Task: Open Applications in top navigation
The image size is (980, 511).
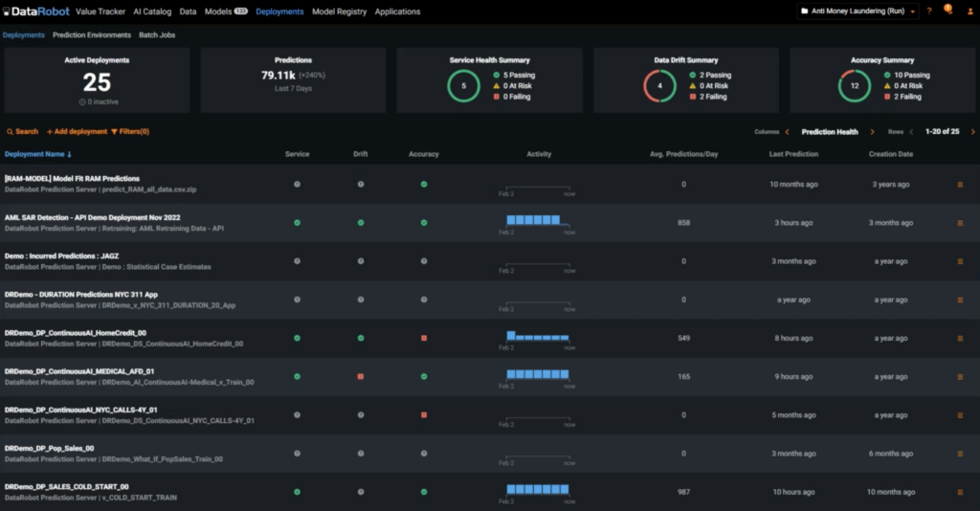Action: coord(397,11)
